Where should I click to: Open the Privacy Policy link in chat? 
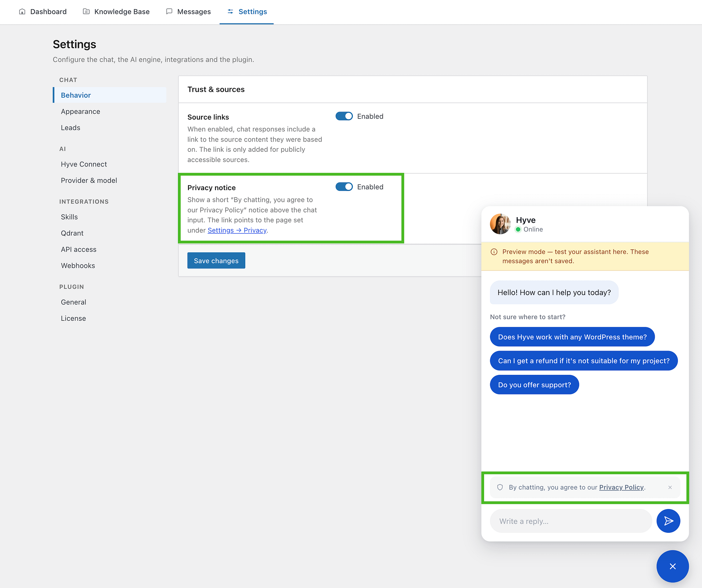click(621, 487)
